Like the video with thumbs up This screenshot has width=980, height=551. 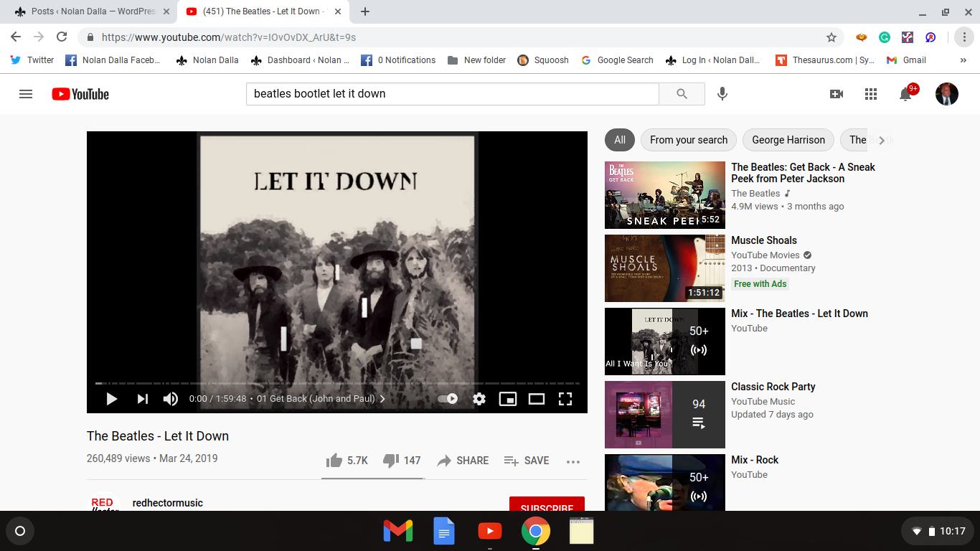click(347, 461)
